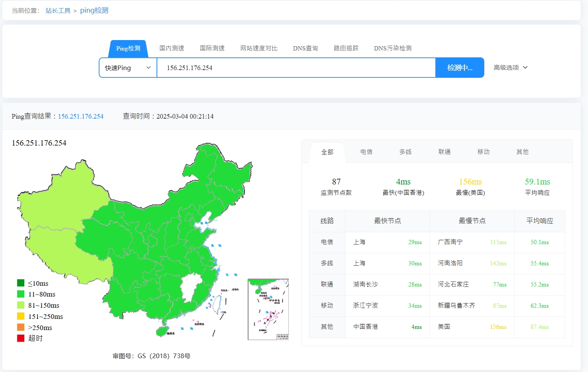588x372 pixels.
Task: Click the 59.1ms 平均响应 value
Action: tap(537, 182)
